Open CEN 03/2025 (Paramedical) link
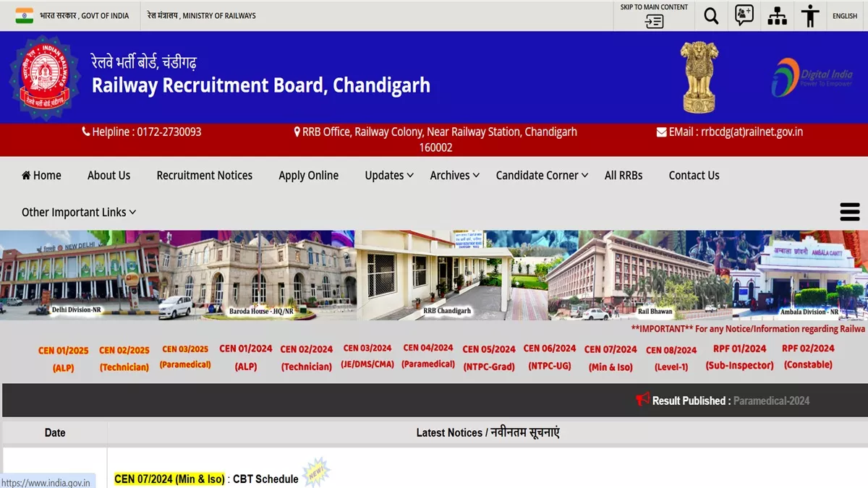 [185, 357]
